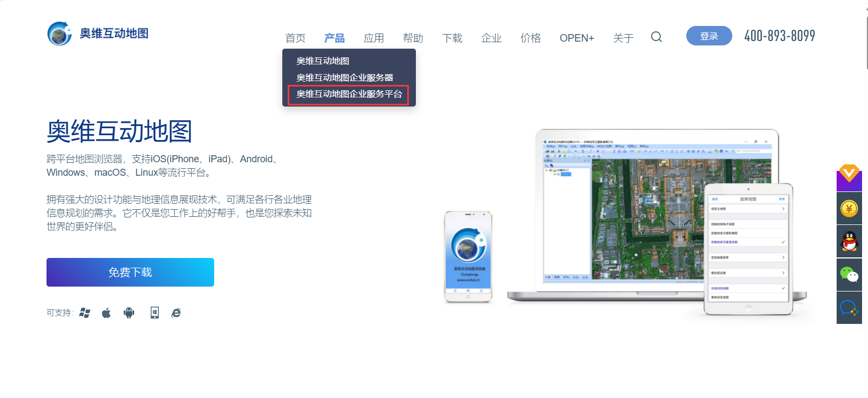
Task: Open the 帮助 navigation item
Action: [x=413, y=38]
